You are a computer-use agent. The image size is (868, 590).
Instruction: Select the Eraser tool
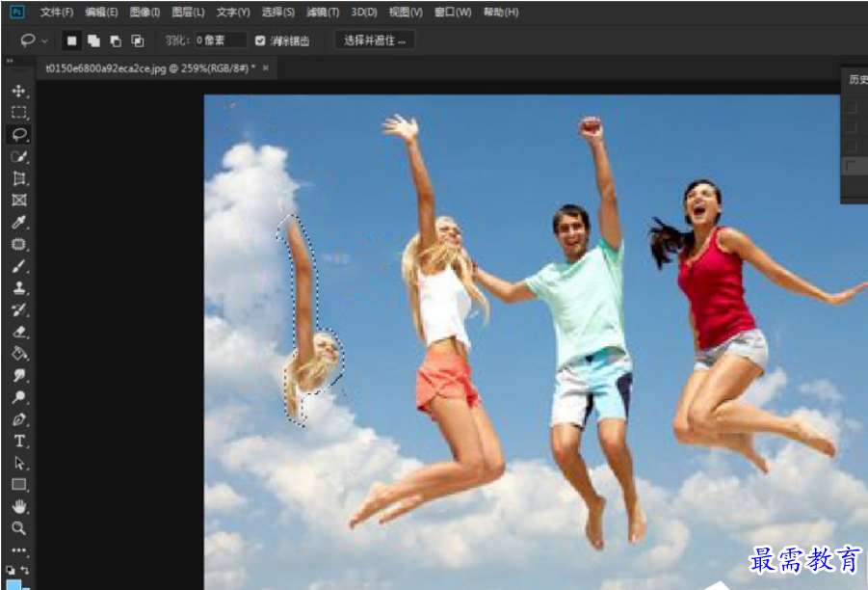click(x=19, y=332)
